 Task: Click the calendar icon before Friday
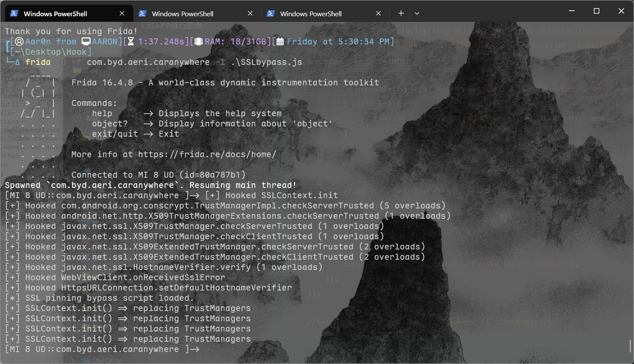280,41
